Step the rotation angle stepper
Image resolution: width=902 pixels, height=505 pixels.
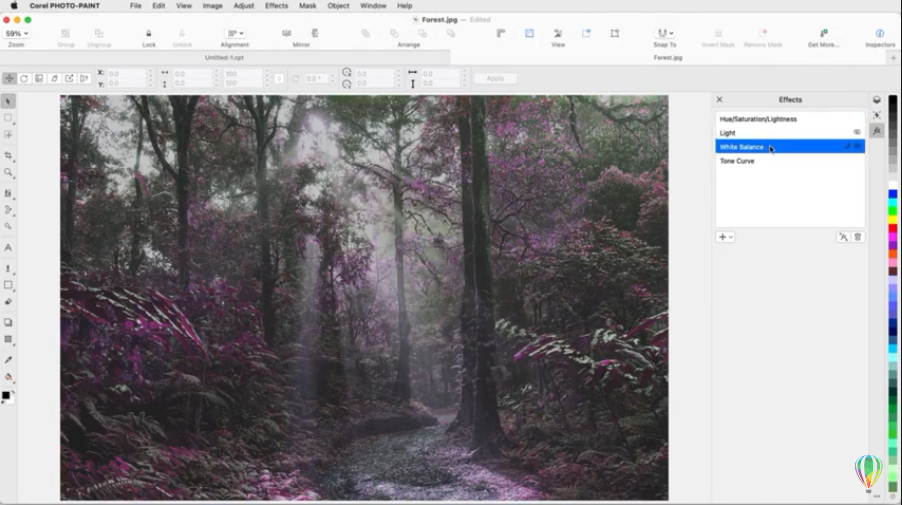click(332, 78)
